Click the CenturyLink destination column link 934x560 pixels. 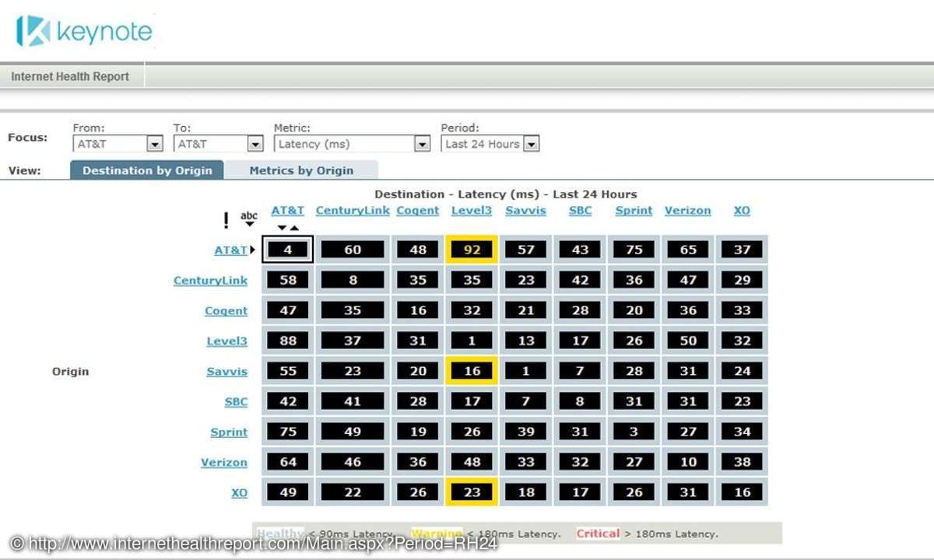(353, 211)
